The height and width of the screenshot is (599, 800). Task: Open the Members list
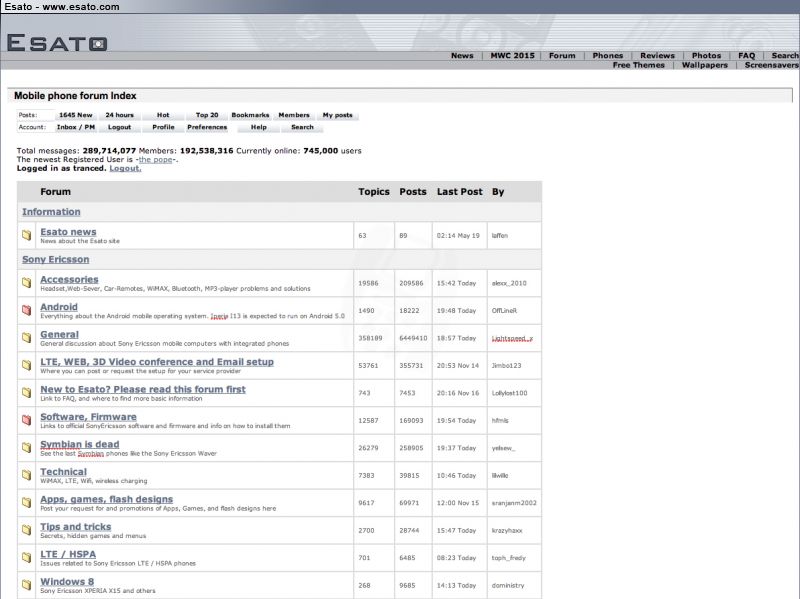[x=294, y=115]
